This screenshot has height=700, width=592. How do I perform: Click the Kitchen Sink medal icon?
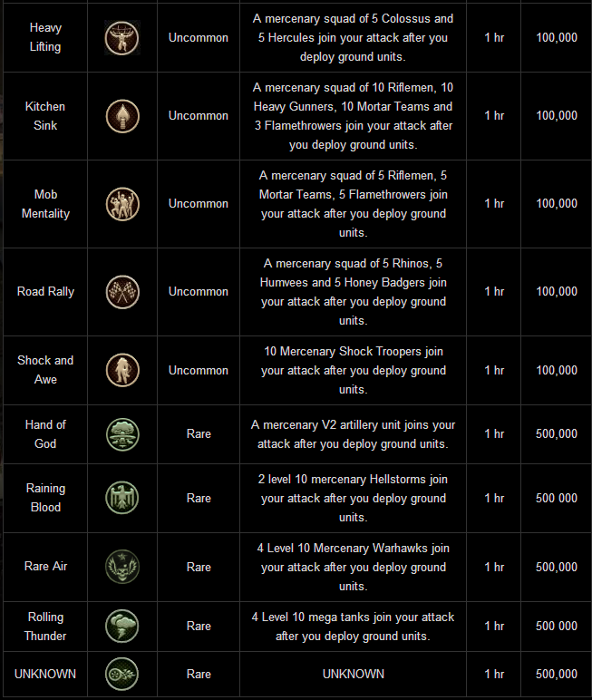[122, 115]
